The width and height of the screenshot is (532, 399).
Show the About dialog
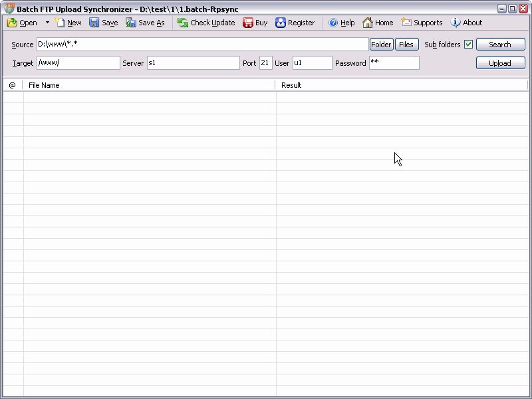[x=456, y=23]
